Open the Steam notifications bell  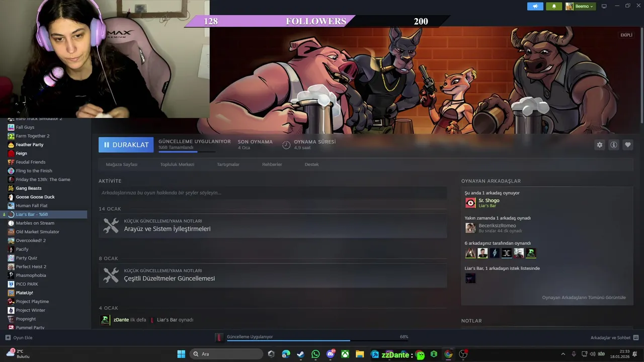[x=554, y=6]
